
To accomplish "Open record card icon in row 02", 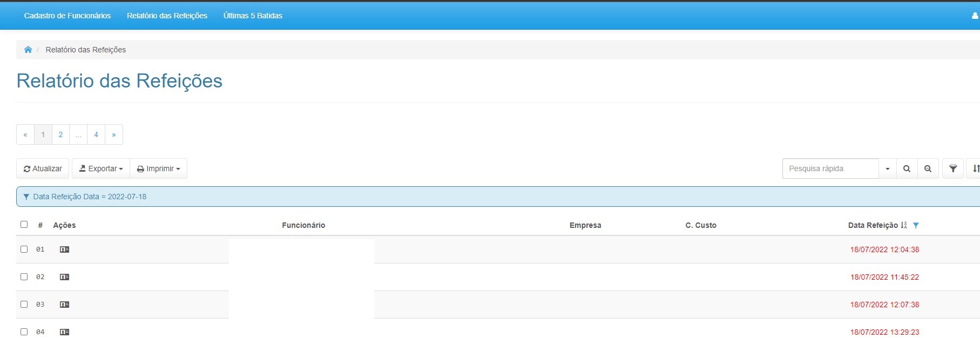I will coord(64,277).
